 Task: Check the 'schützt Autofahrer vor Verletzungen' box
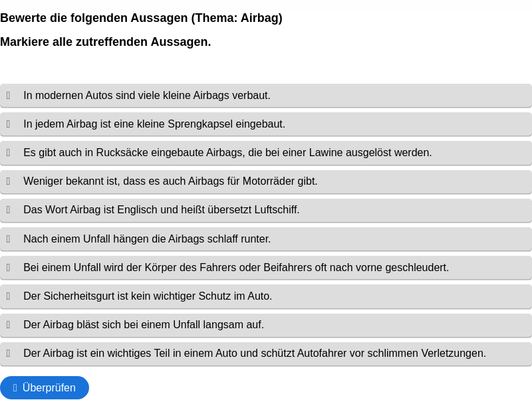click(8, 354)
